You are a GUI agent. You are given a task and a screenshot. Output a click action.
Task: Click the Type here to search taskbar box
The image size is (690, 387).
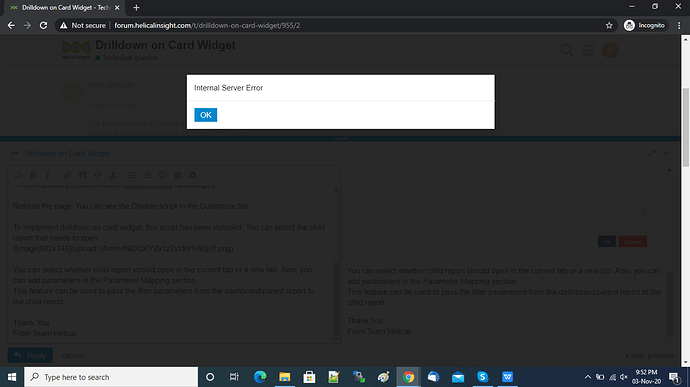(111, 377)
